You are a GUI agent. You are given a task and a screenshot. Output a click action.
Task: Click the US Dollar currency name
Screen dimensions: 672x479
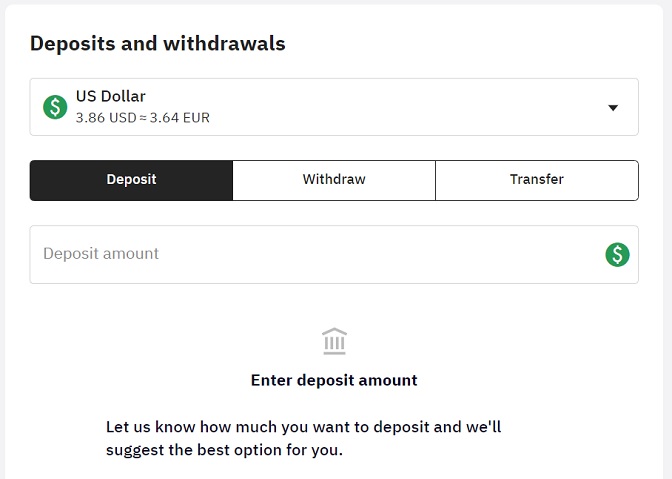(x=111, y=97)
